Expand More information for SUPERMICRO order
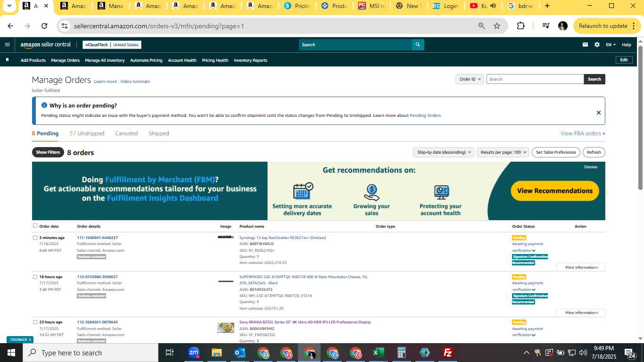The height and width of the screenshot is (362, 644). coord(581,313)
